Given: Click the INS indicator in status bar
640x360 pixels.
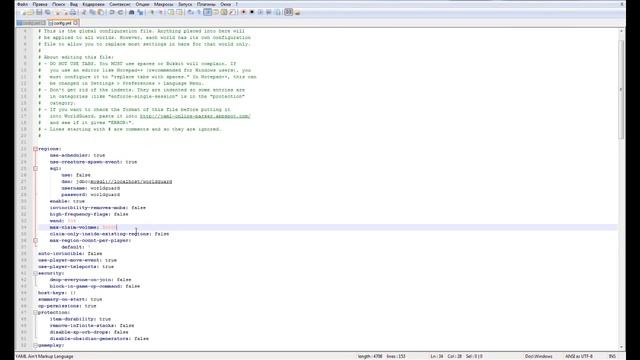Looking at the screenshot, I should coord(612,356).
